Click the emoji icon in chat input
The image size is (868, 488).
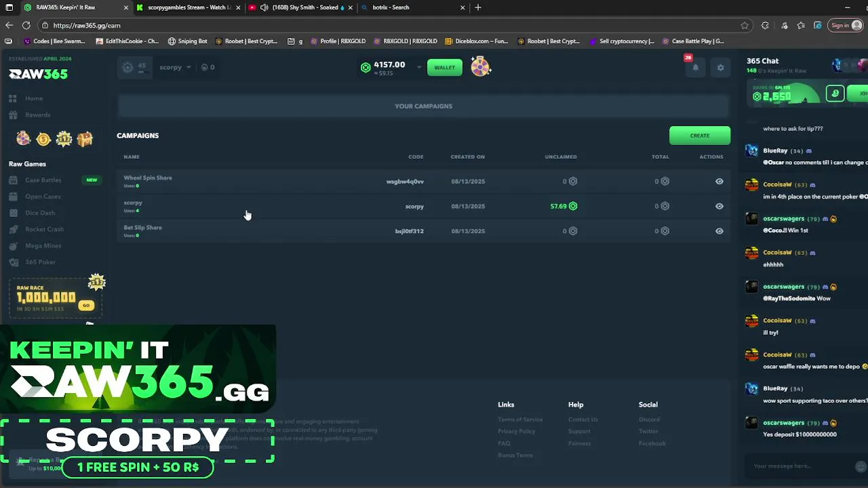click(x=861, y=466)
